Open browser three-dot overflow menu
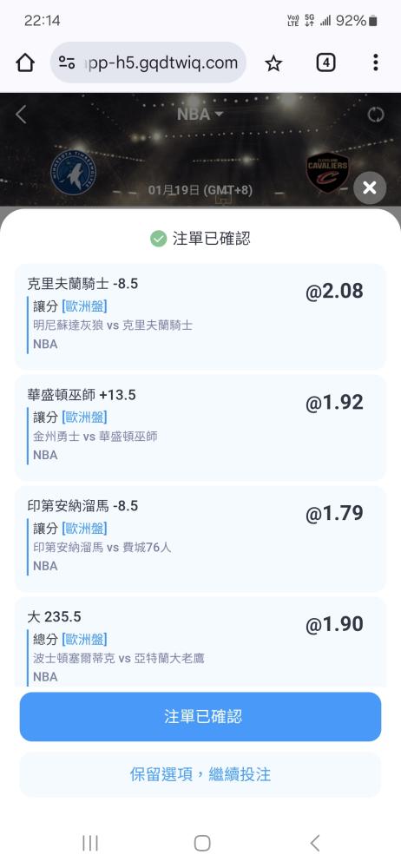Viewport: 401px width, 868px height. [x=376, y=62]
